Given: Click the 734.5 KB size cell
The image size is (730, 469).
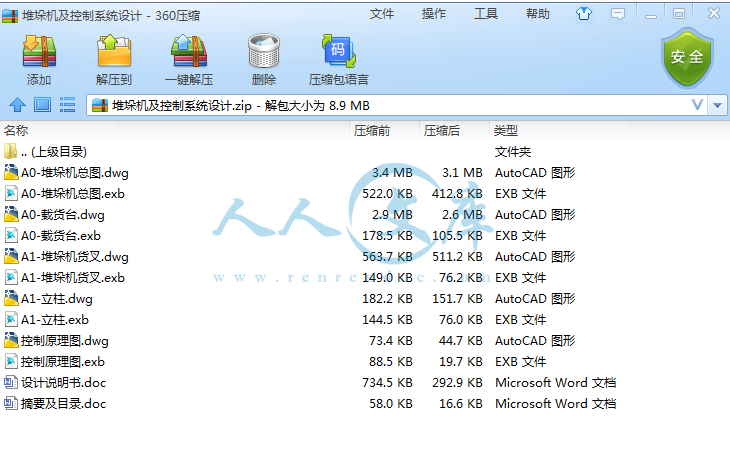Looking at the screenshot, I should click(387, 382).
